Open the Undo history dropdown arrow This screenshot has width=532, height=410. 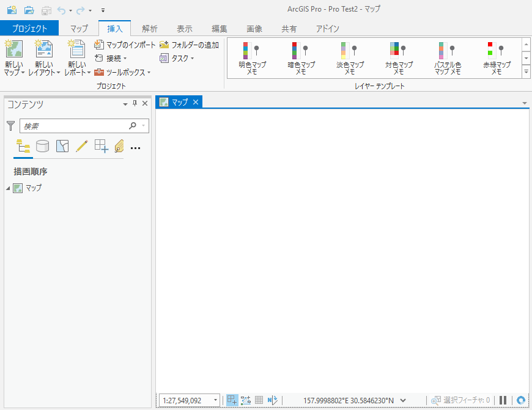point(70,11)
